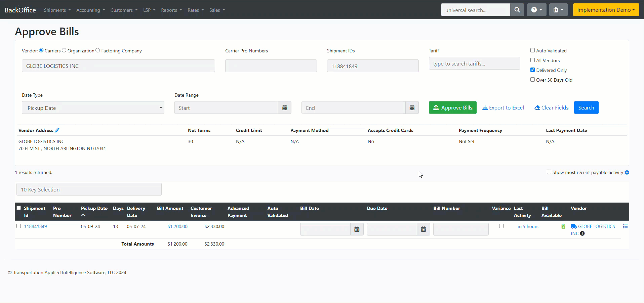Screen dimensions: 644x303
Task: Open the End date calendar picker
Action: 412,108
